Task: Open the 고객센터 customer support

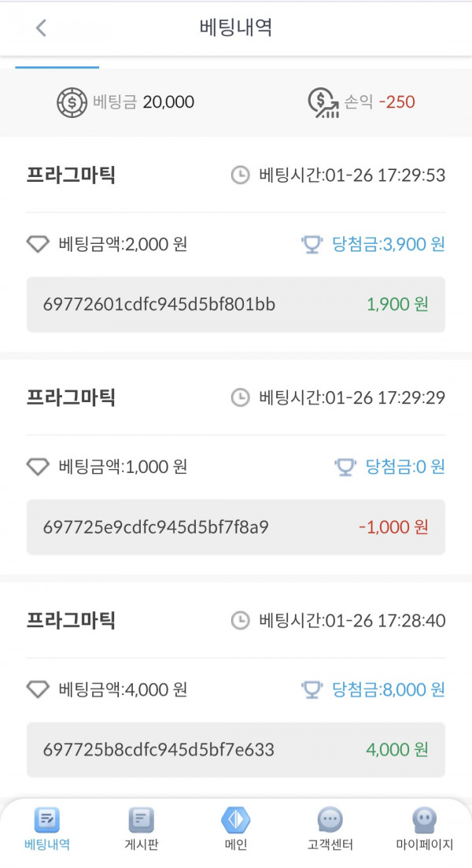Action: tap(330, 828)
